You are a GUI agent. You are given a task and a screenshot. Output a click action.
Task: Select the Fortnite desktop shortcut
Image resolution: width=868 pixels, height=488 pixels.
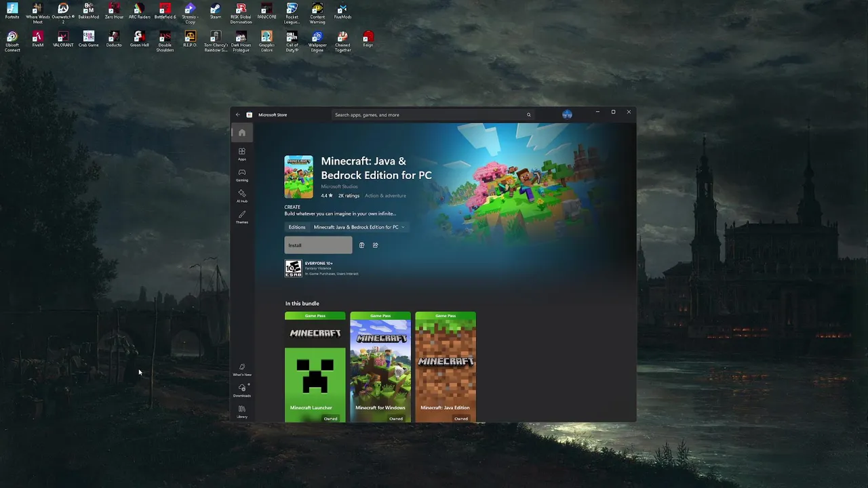pyautogui.click(x=12, y=12)
